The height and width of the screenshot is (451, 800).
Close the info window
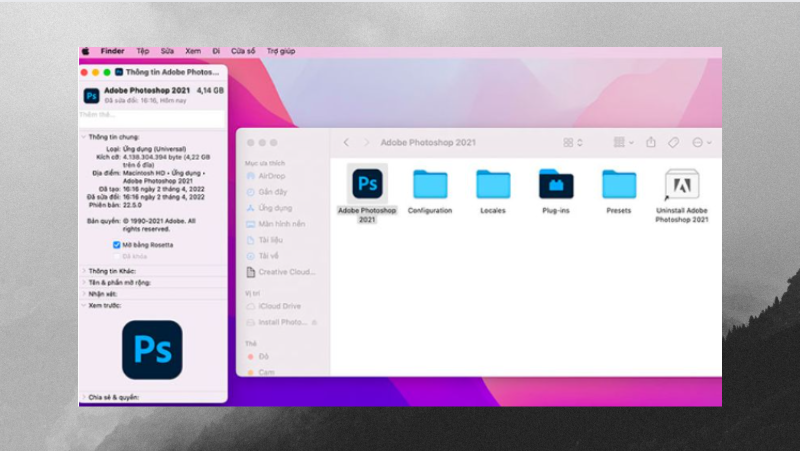coord(84,72)
